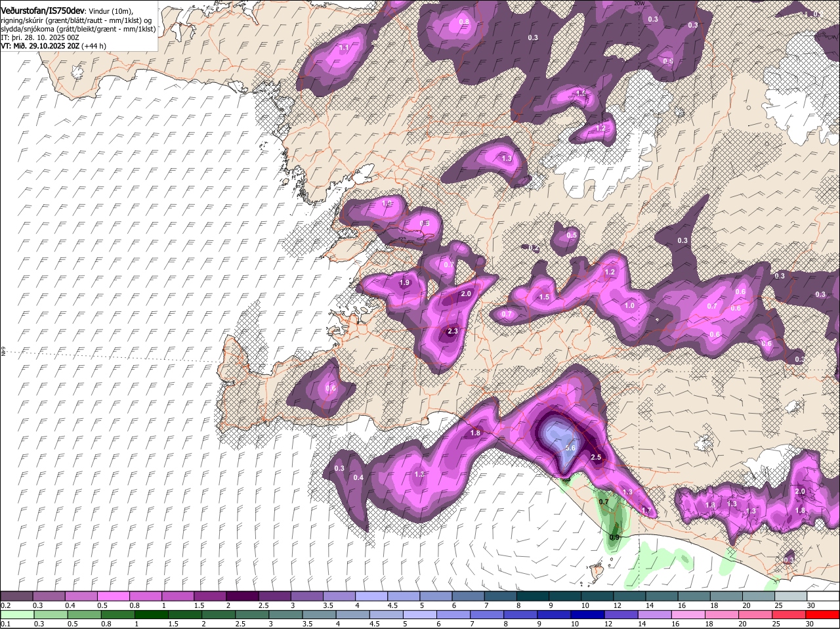
Task: Select the dark teal 8 swatch in upper legend
Action: (x=534, y=596)
